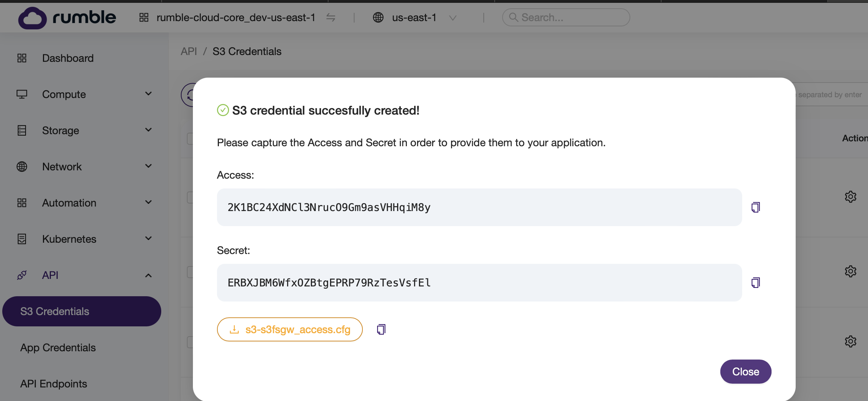Screen dimensions: 868x401
Task: Focus the Search field in top bar
Action: pyautogui.click(x=566, y=17)
